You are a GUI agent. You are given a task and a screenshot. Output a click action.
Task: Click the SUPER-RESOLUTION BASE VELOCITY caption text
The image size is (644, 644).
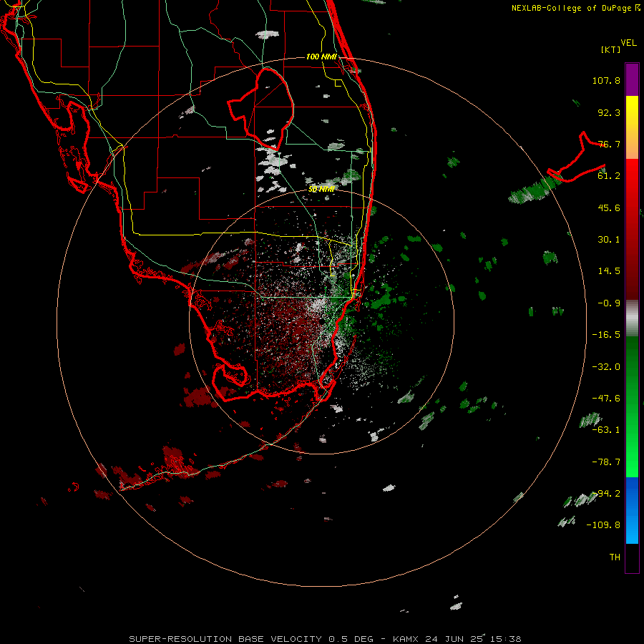(225, 639)
